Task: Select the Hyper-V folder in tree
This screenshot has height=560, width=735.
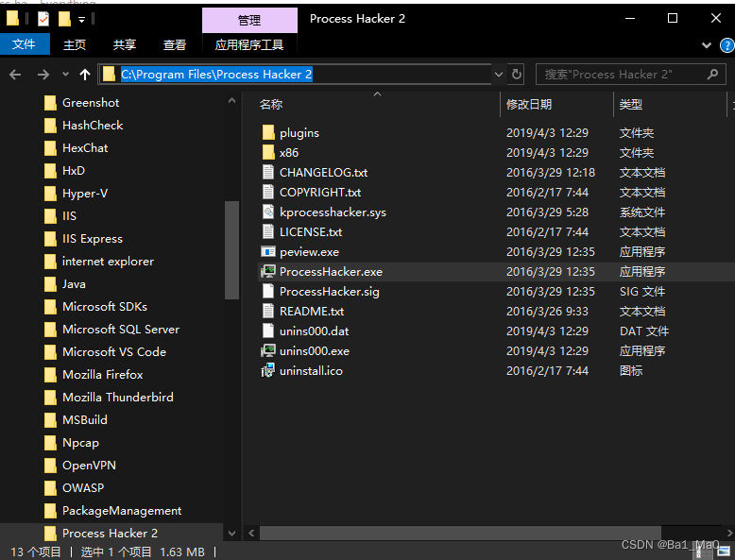Action: 85,194
